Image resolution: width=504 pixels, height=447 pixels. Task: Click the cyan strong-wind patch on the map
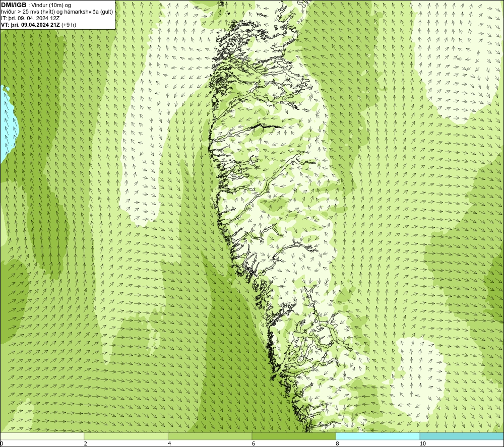click(8, 124)
